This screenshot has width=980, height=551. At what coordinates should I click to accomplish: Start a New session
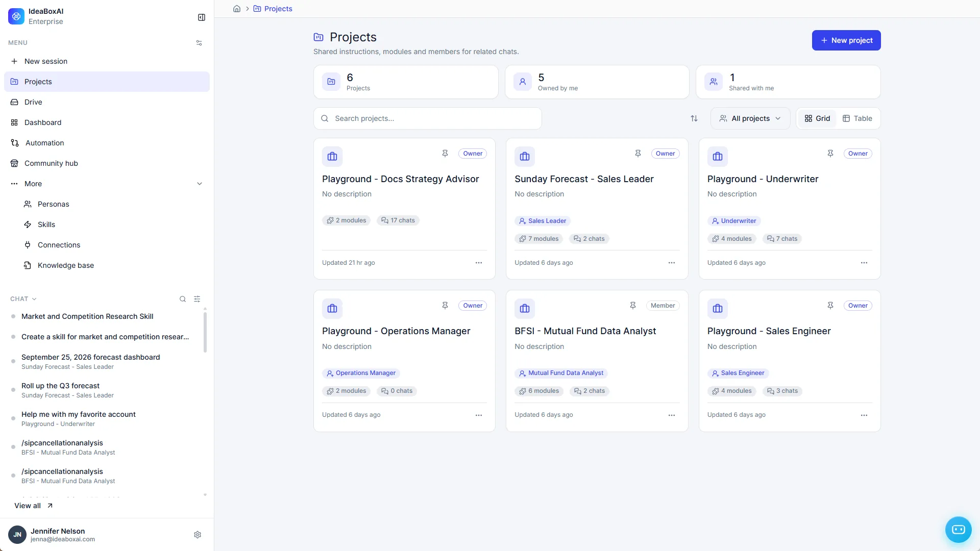tap(107, 61)
